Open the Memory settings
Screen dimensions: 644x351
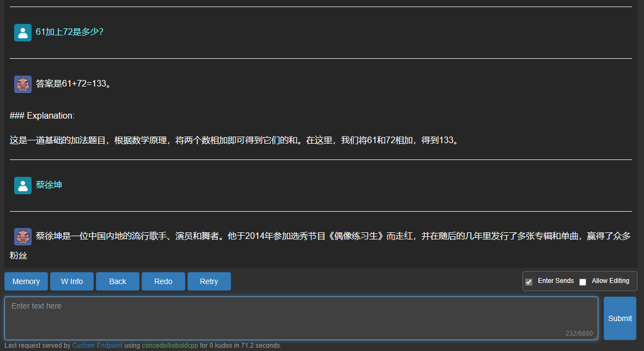click(x=26, y=281)
